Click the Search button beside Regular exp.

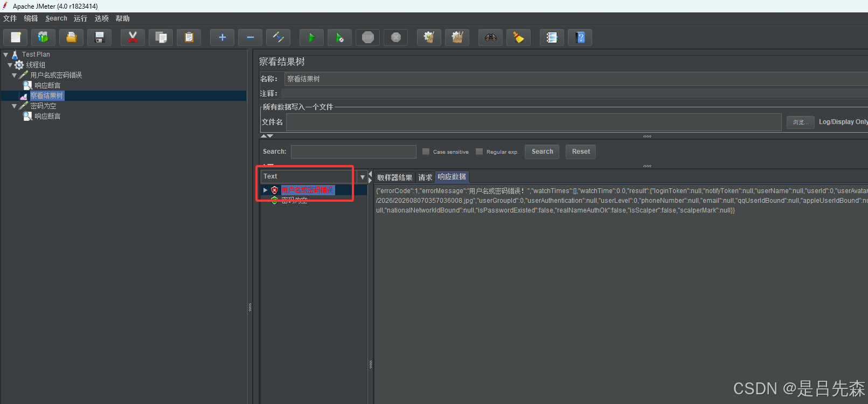542,152
